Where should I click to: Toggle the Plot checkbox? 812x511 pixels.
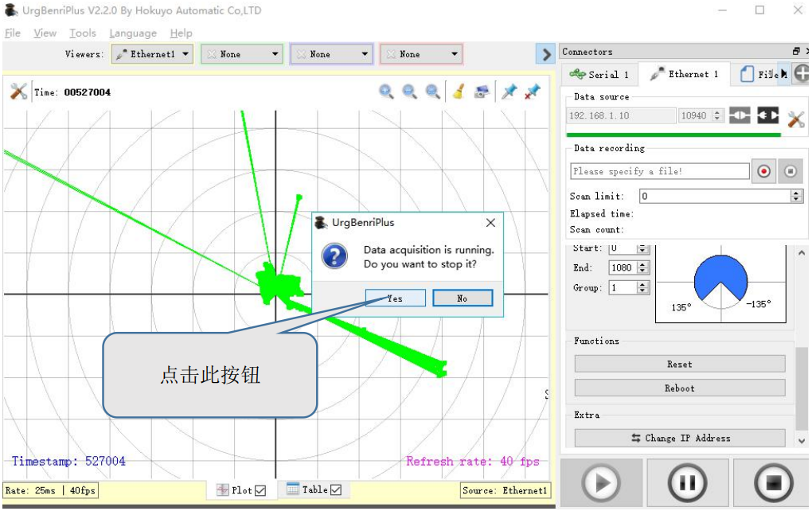[x=260, y=490]
